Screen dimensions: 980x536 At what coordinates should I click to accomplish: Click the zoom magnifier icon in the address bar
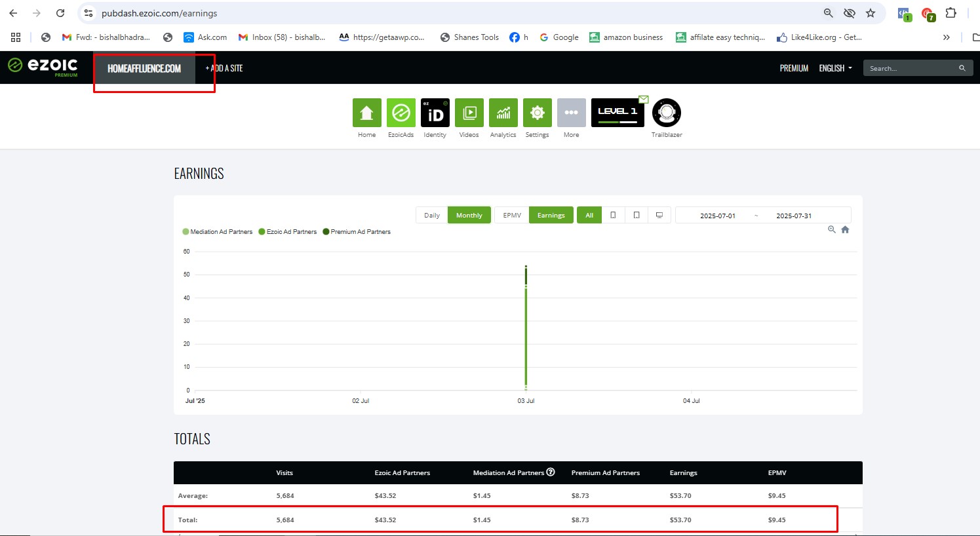(x=829, y=13)
